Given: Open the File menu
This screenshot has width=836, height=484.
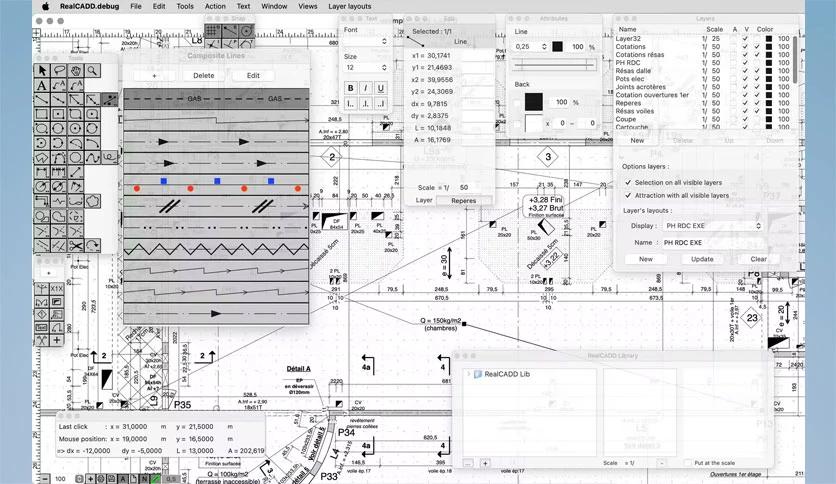Looking at the screenshot, I should pos(136,6).
